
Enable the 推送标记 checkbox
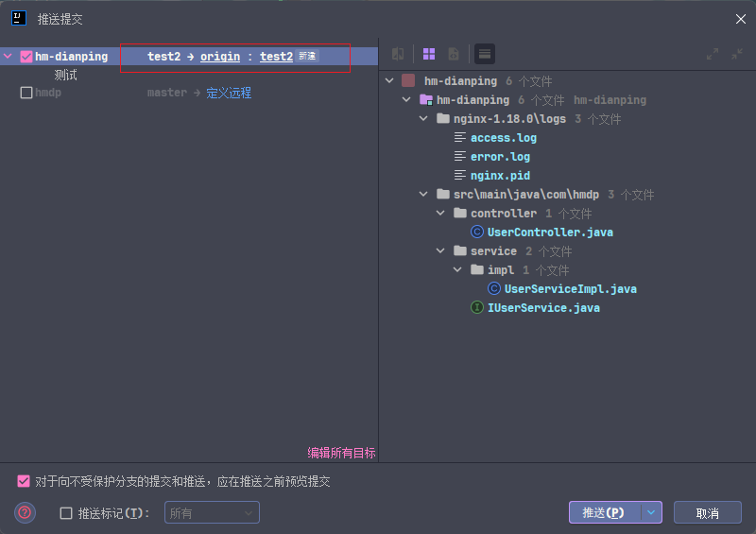click(x=65, y=513)
